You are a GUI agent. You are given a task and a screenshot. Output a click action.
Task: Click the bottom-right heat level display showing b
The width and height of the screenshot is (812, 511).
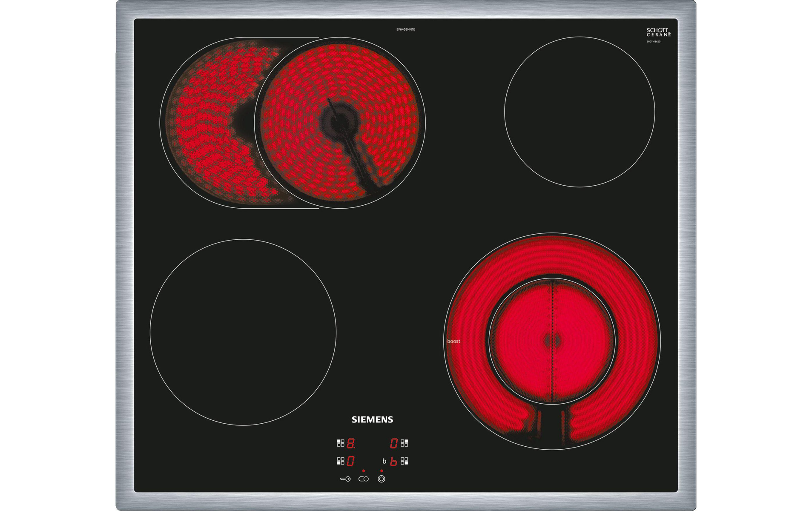pos(393,461)
